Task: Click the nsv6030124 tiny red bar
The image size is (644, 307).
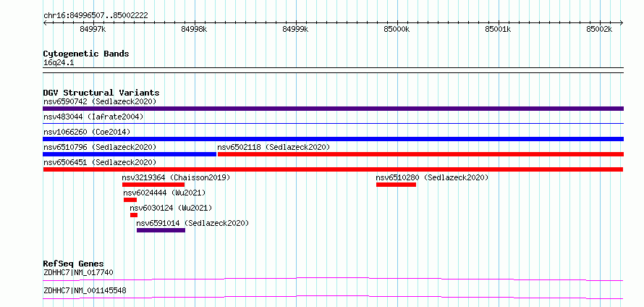Action: 134,215
